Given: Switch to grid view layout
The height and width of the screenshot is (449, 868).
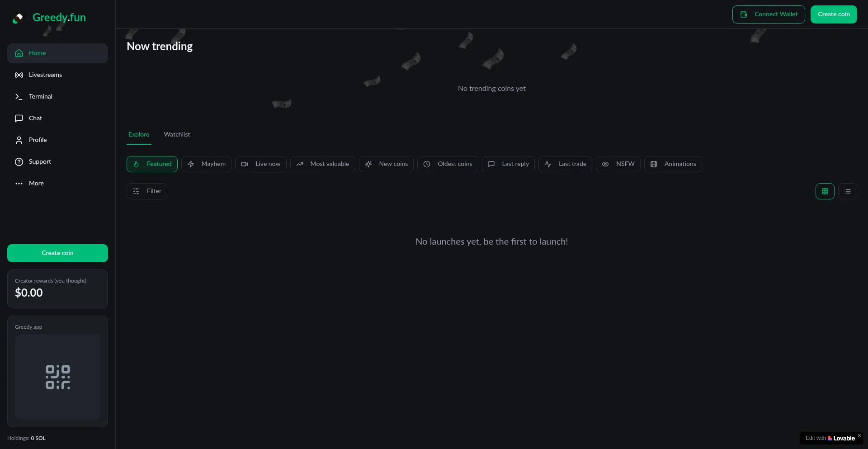Looking at the screenshot, I should [x=825, y=191].
